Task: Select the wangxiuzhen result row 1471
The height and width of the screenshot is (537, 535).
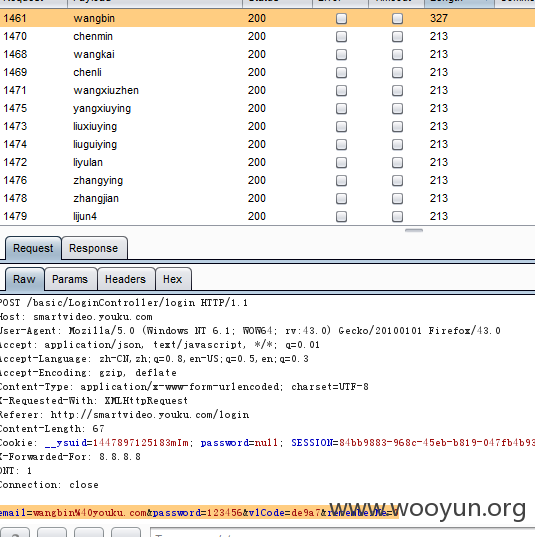Action: (x=268, y=90)
